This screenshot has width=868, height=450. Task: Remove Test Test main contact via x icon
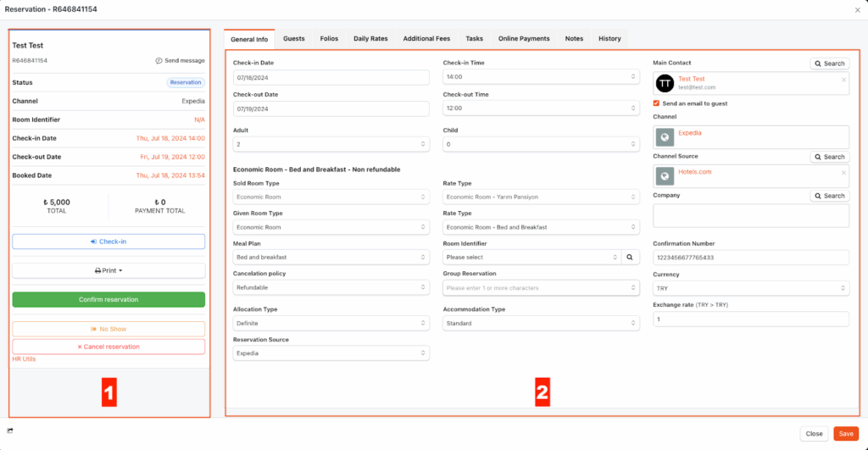point(843,80)
